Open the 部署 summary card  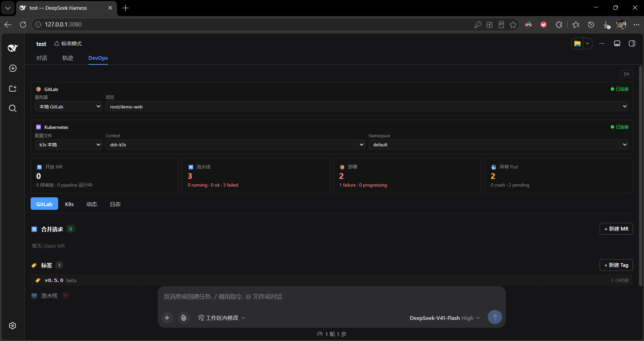407,176
